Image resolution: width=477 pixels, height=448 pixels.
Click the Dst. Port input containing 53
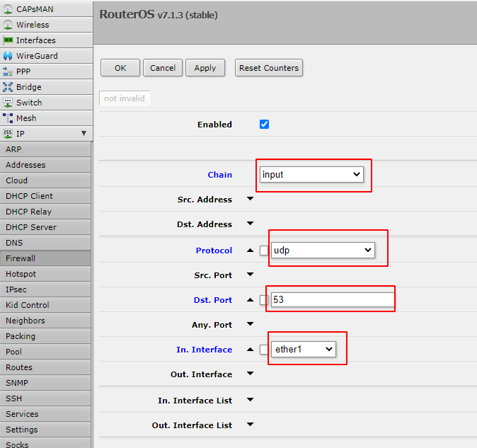pos(333,300)
